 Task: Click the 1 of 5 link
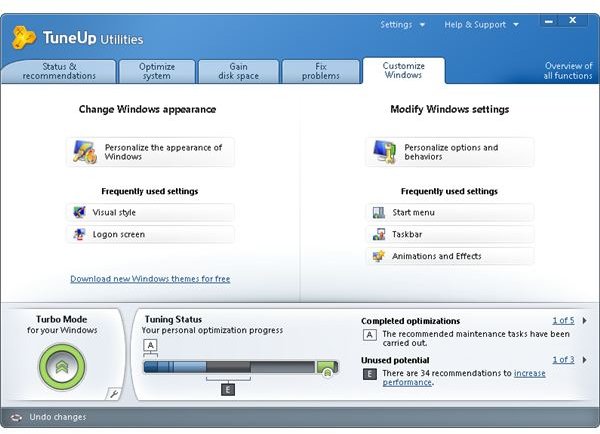[x=563, y=321]
